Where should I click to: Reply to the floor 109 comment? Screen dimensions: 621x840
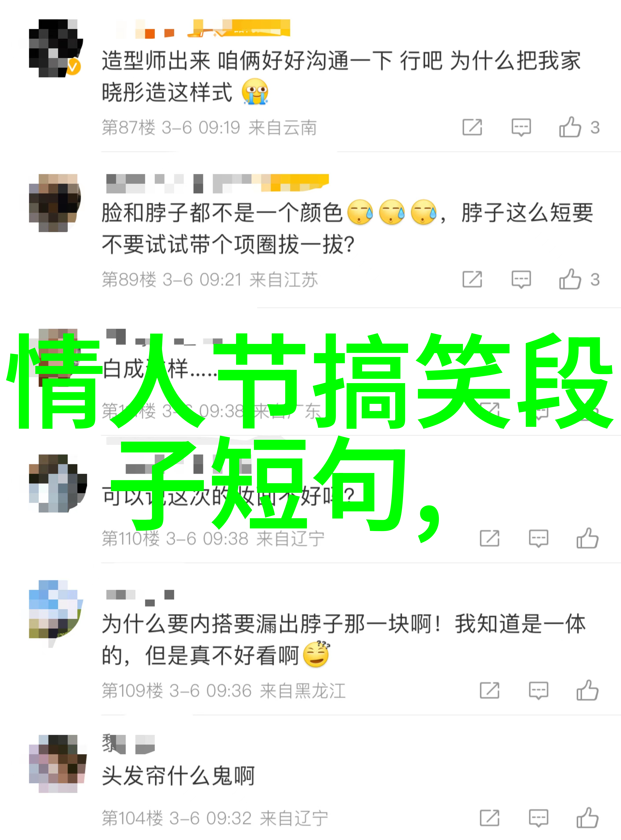[x=538, y=690]
